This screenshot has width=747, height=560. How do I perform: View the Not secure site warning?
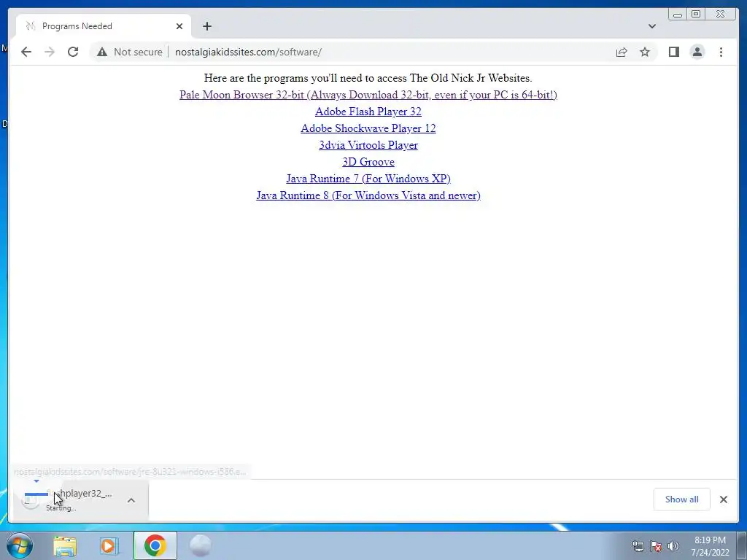click(x=130, y=52)
